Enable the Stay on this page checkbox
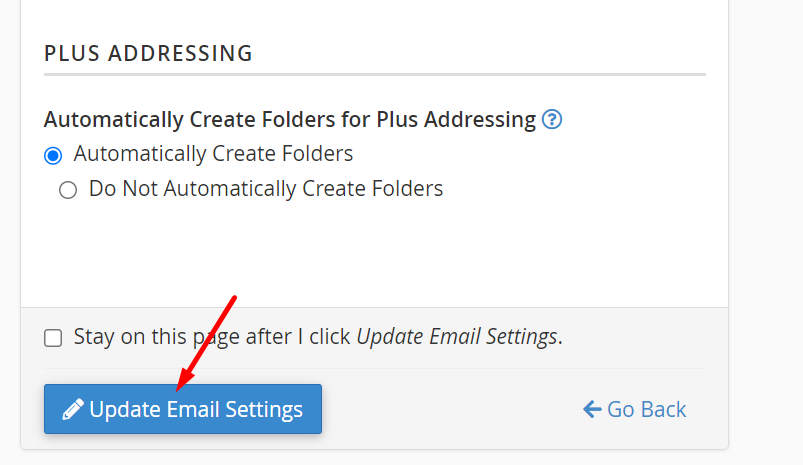This screenshot has height=465, width=803. (53, 338)
